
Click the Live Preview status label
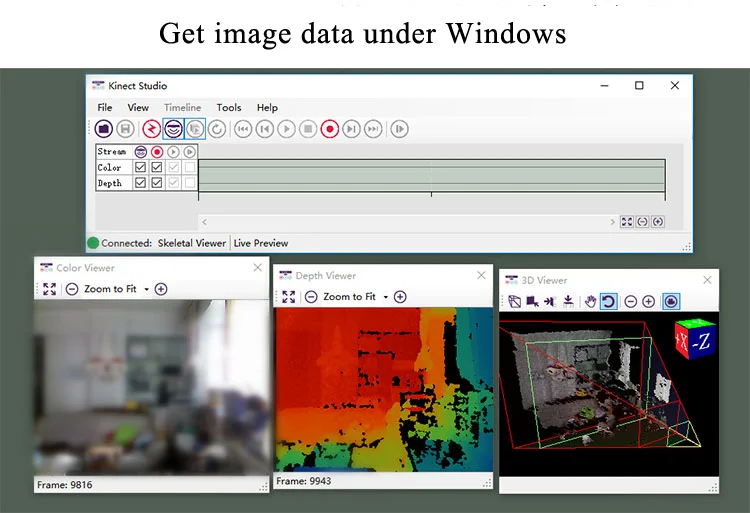point(261,243)
